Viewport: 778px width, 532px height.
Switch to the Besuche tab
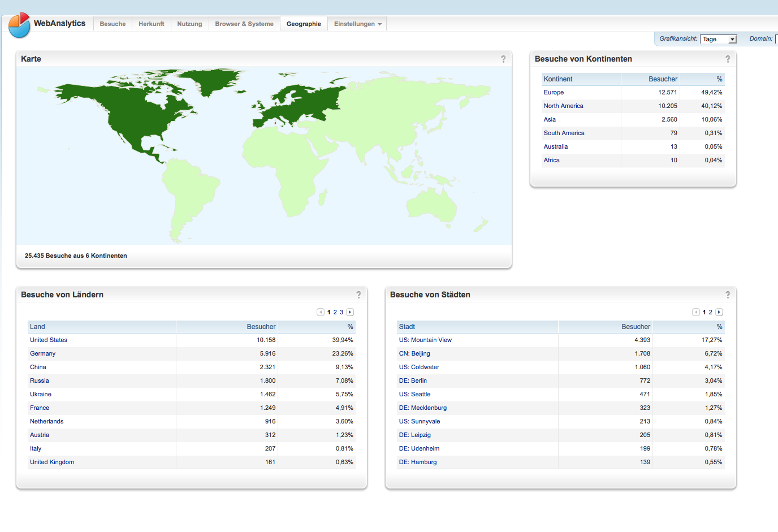click(x=113, y=24)
